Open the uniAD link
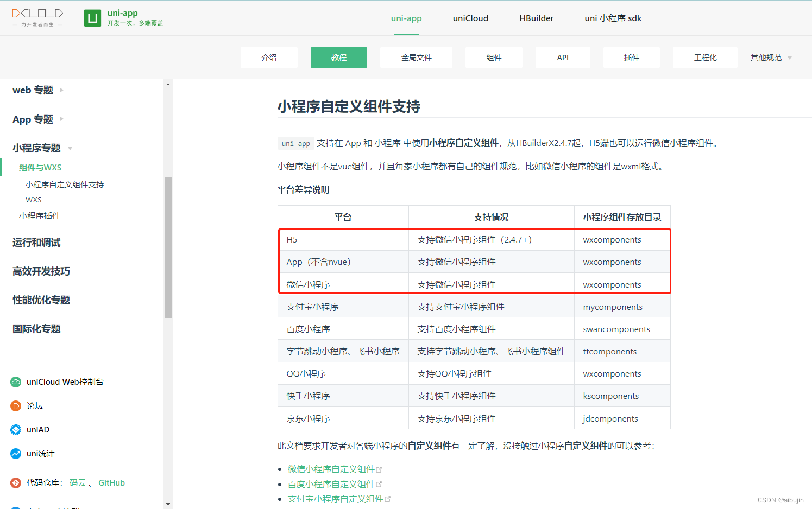812x509 pixels. click(38, 430)
